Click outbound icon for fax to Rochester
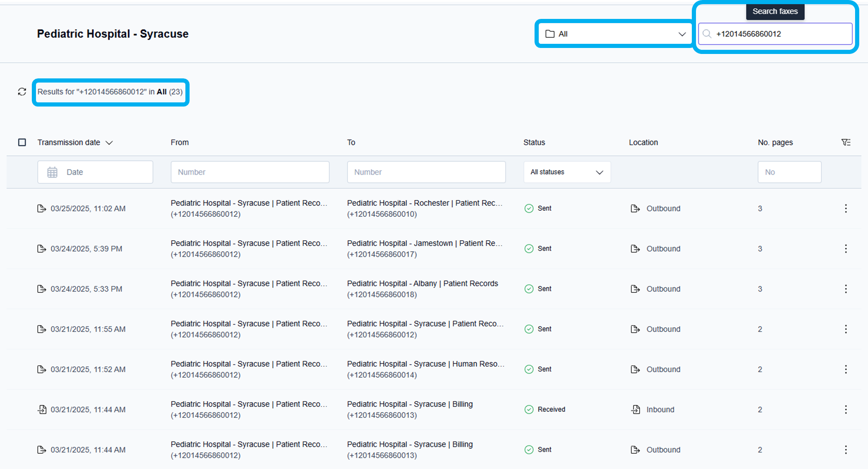Screen dimensions: 868x469 coord(635,208)
